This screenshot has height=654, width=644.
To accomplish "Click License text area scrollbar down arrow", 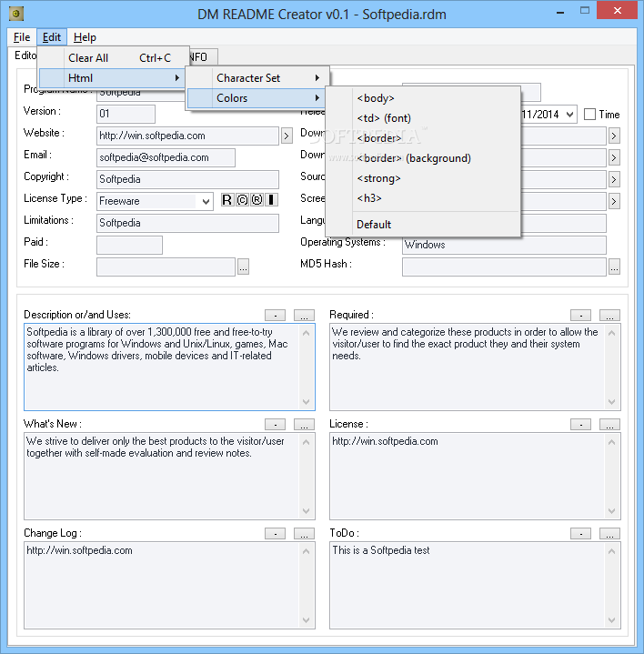I will point(612,511).
